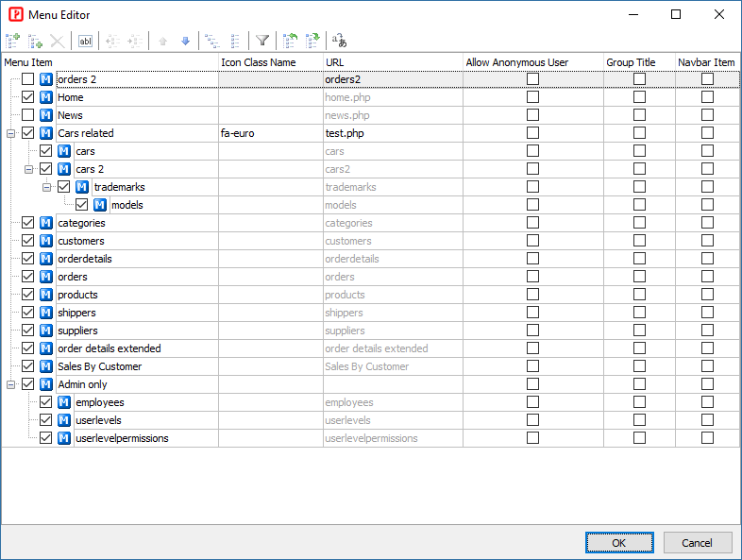
Task: Click the news.php URL cell
Action: [x=393, y=115]
